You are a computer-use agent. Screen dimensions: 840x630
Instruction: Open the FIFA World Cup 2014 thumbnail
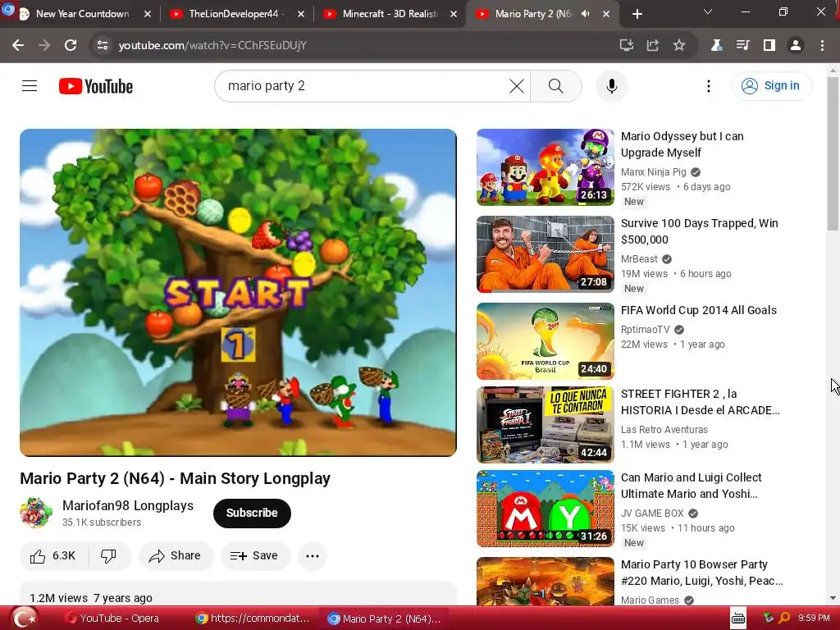point(546,341)
